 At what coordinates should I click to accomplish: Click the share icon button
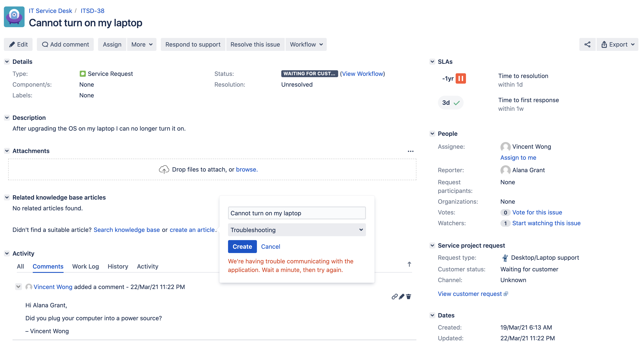point(587,44)
